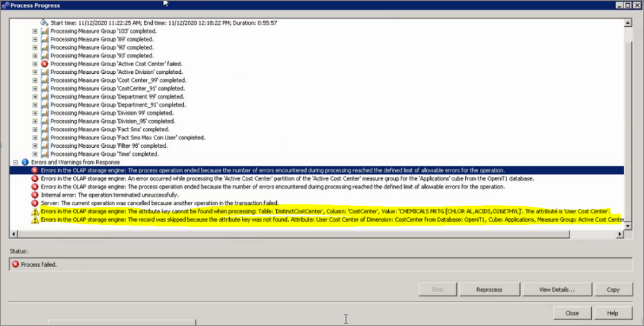
Task: Expand the 'Active Division' measure group node
Action: coord(35,73)
